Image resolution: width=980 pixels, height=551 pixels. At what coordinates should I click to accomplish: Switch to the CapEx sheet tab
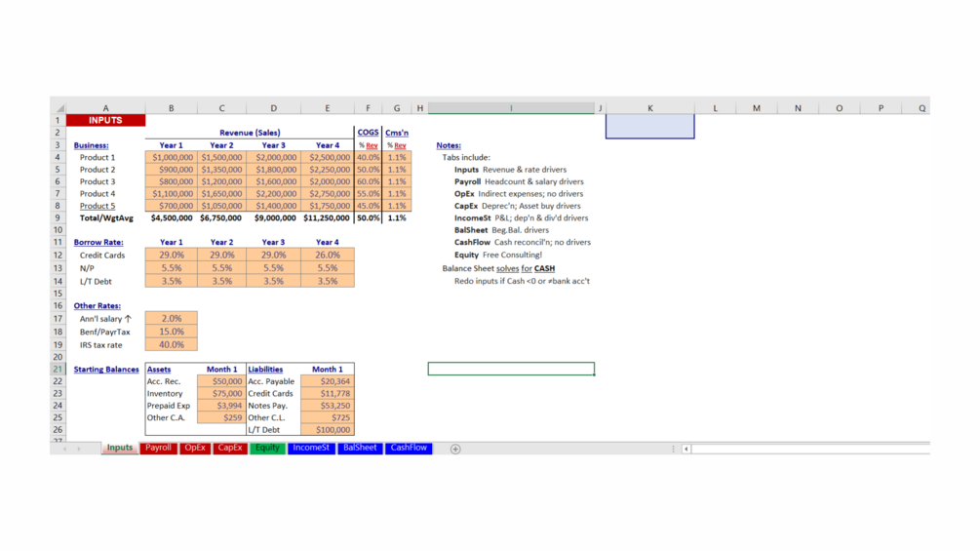point(230,448)
